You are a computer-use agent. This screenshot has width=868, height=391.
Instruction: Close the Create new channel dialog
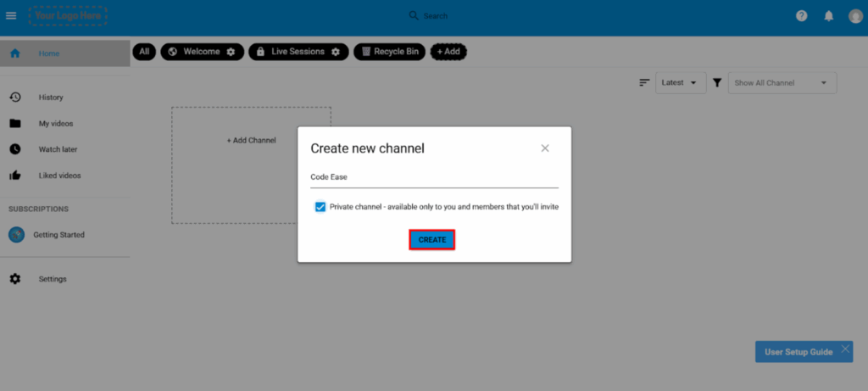tap(545, 148)
